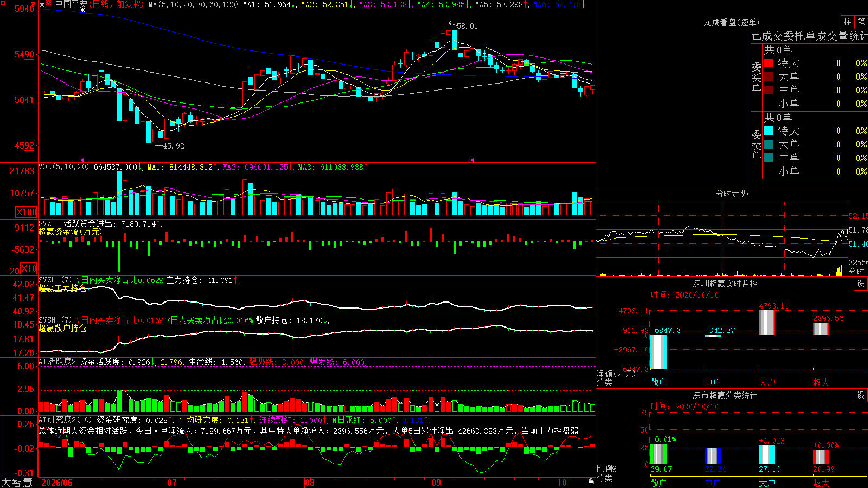Click the 大户 bar valued 4793.11
The image size is (868, 488).
tap(767, 323)
